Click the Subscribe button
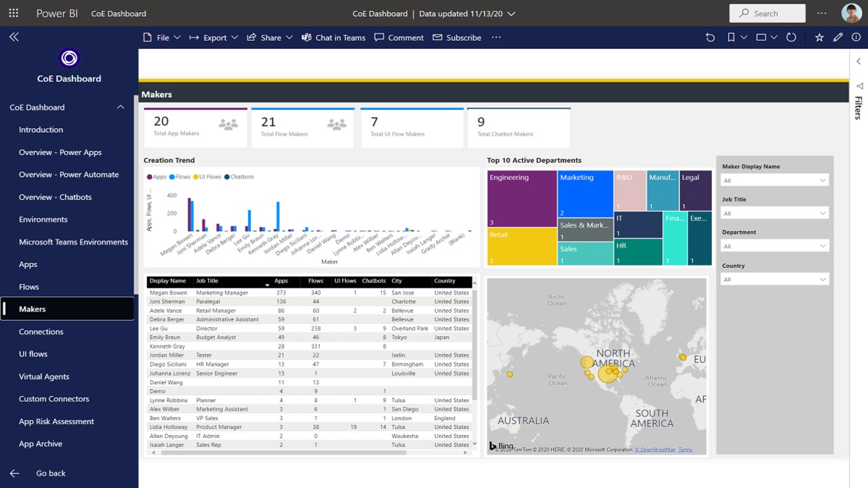Screen dimensions: 868x488 [456, 37]
